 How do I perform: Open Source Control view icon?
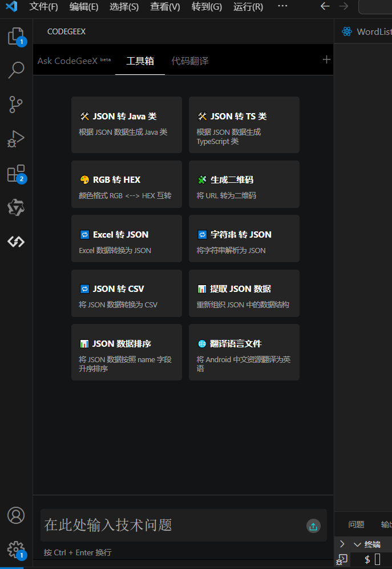tap(16, 105)
